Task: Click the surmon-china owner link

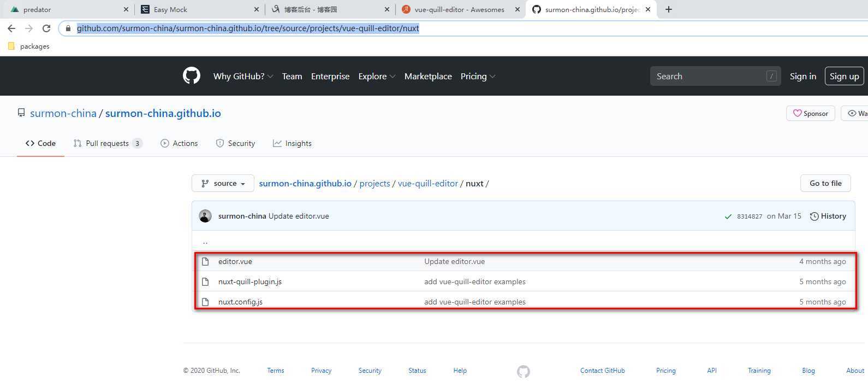Action: click(63, 113)
